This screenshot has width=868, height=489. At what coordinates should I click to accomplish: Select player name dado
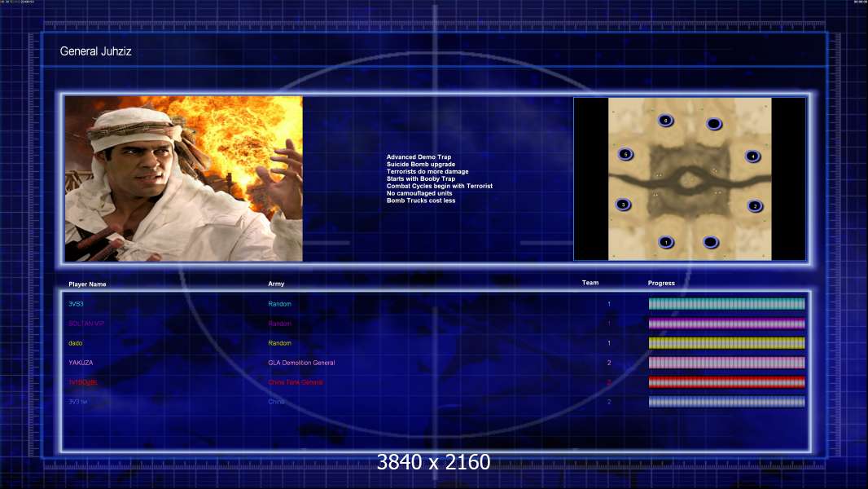[75, 343]
